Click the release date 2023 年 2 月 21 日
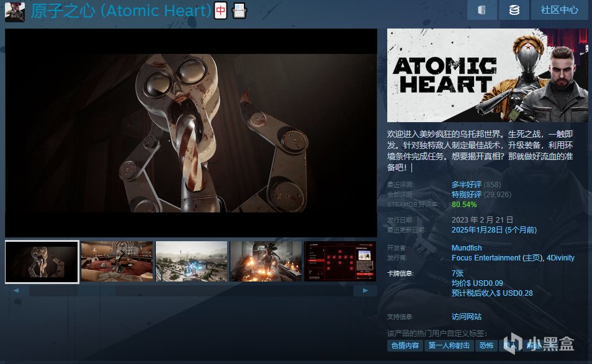592x364 pixels. (x=482, y=220)
